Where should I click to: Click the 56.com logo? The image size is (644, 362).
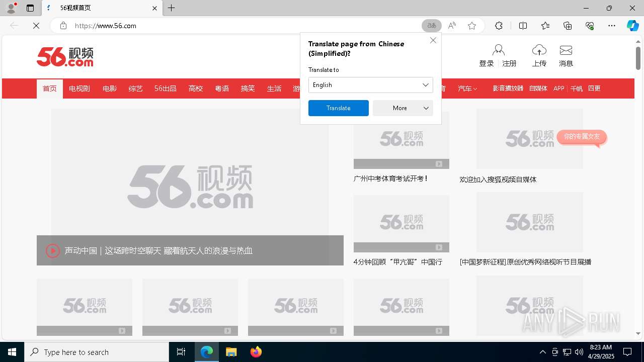[65, 57]
